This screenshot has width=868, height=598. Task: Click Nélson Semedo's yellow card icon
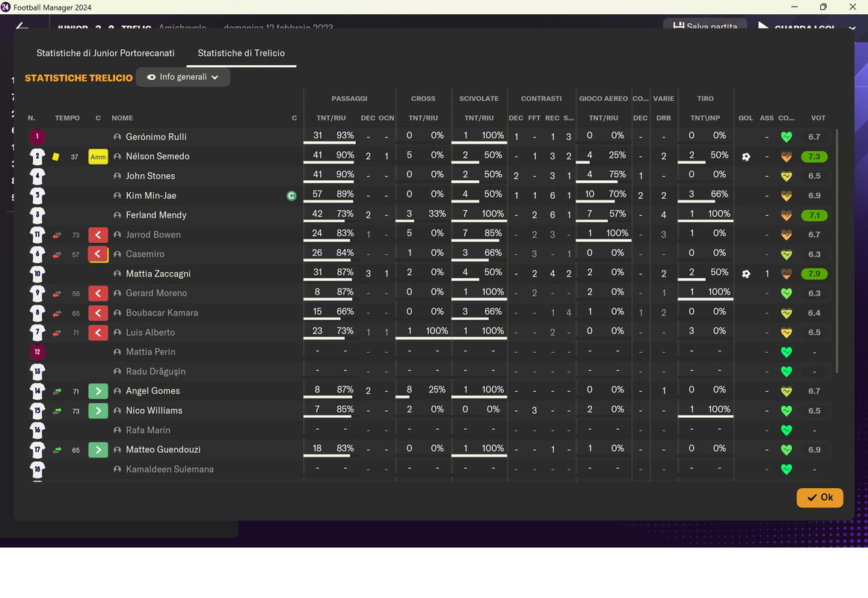tap(56, 157)
